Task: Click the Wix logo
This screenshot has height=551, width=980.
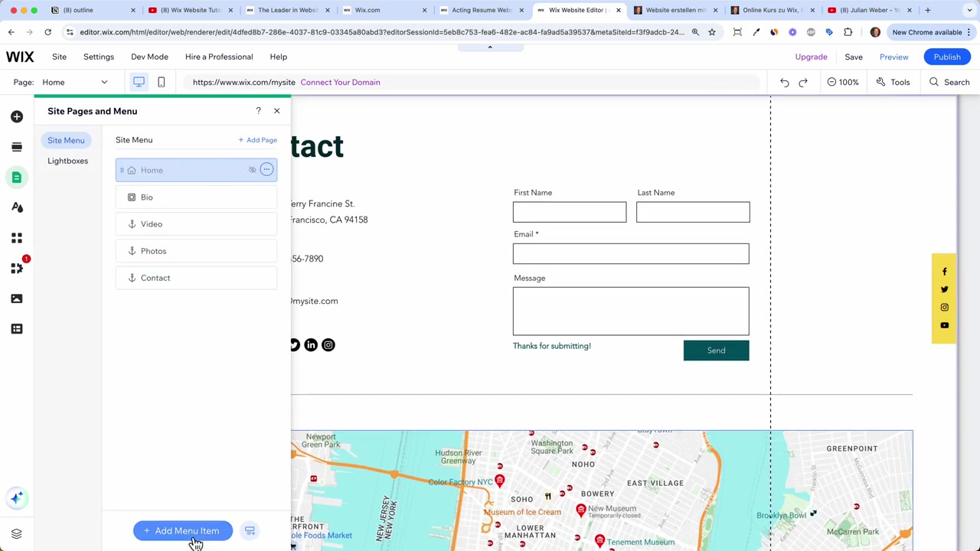Action: [20, 57]
